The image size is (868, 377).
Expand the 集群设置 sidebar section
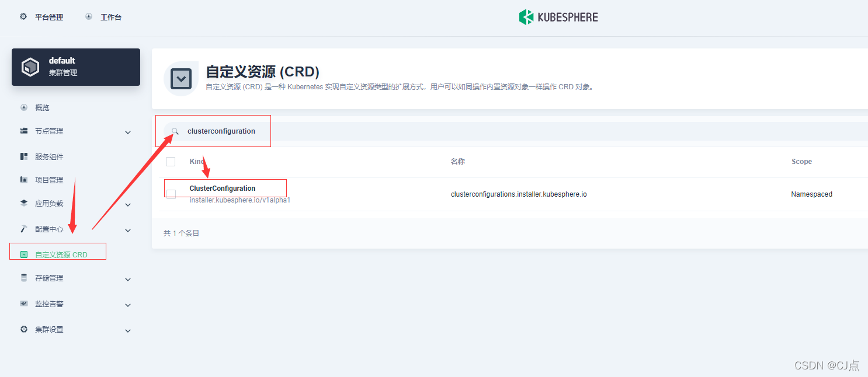127,330
